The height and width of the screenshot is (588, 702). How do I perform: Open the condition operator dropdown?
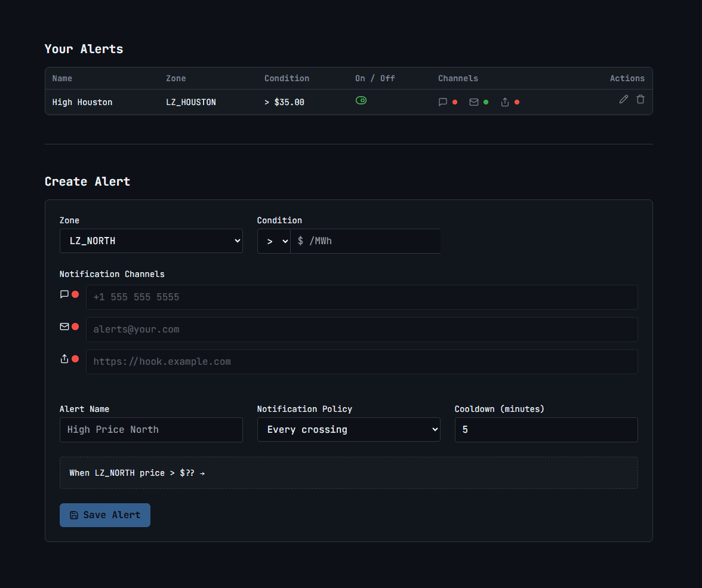[x=273, y=241]
